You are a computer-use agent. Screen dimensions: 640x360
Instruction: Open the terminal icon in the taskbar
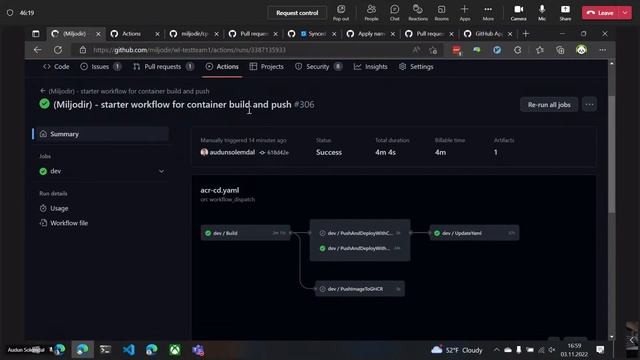point(105,350)
